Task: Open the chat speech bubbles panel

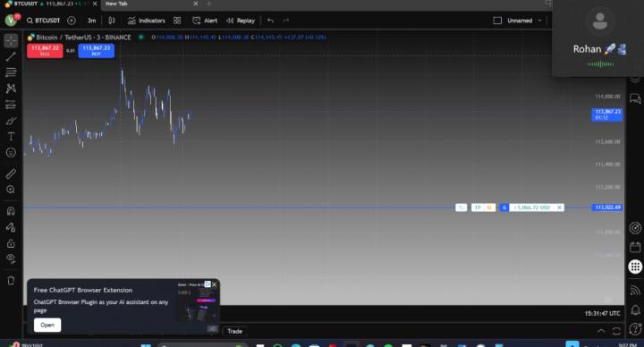Action: pos(635,98)
